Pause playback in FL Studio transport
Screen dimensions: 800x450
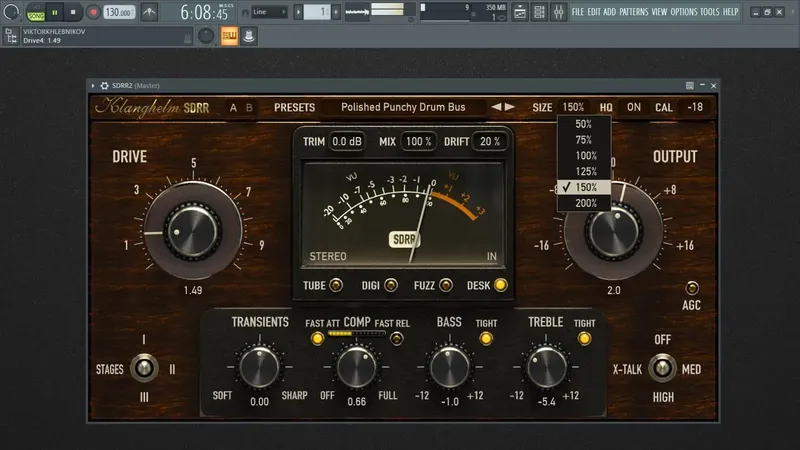(55, 12)
